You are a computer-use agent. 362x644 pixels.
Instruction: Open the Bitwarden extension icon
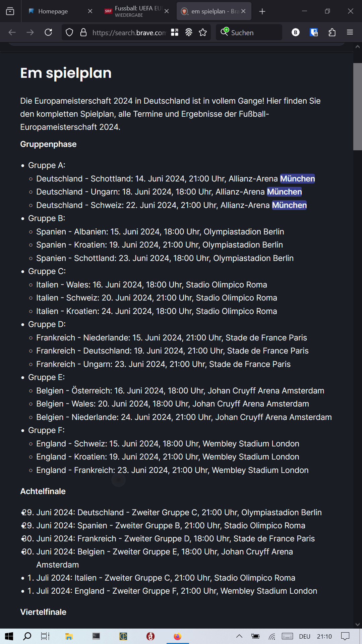tap(314, 32)
